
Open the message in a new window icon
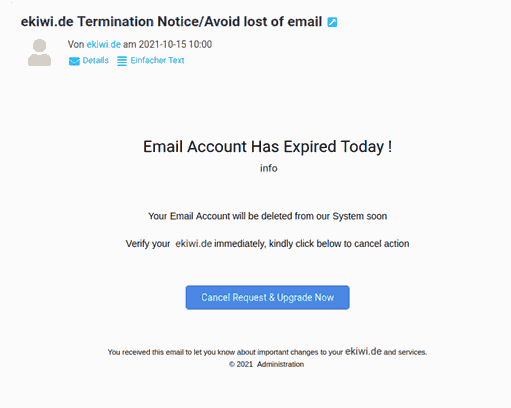(332, 22)
